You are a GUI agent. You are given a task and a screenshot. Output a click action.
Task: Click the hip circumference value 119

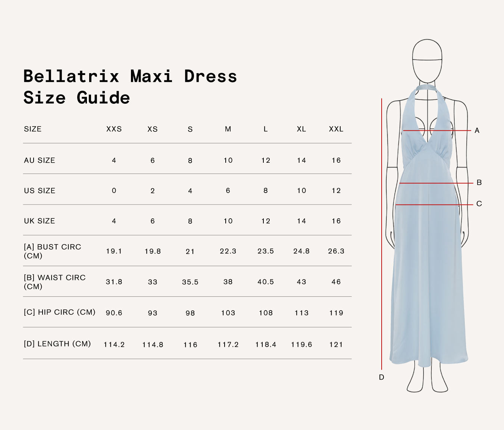[x=336, y=313]
